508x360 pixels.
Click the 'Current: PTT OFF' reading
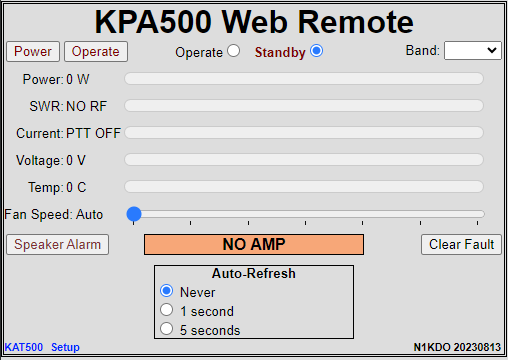pyautogui.click(x=68, y=134)
